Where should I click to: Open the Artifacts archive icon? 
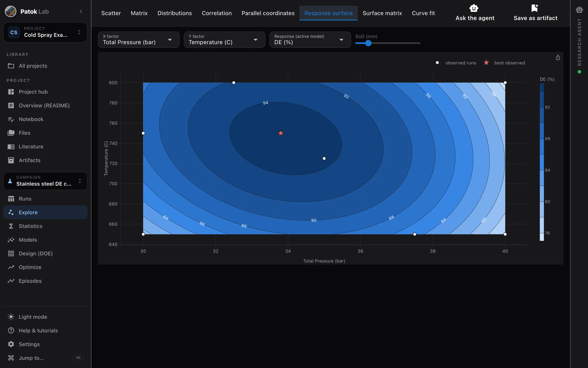[11, 160]
